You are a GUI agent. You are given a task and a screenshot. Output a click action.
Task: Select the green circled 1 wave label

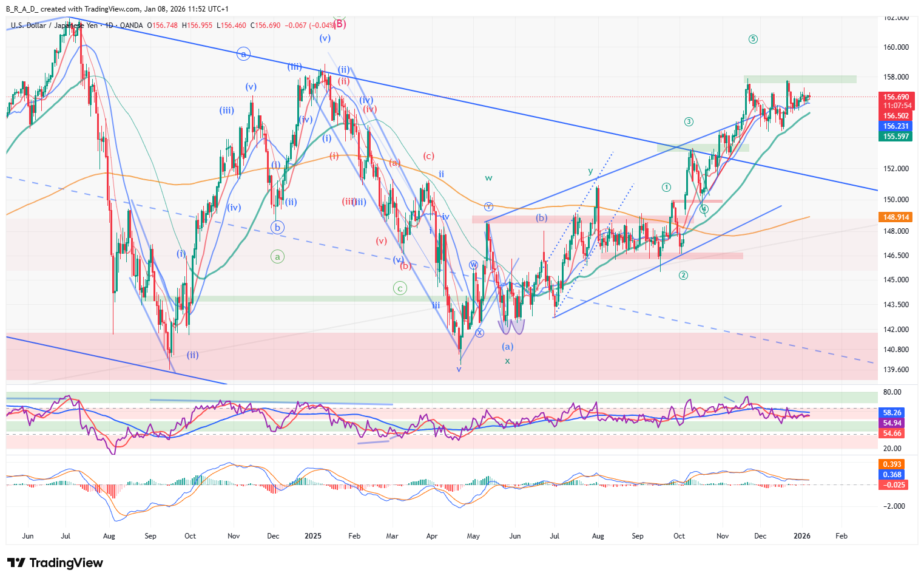(x=666, y=188)
